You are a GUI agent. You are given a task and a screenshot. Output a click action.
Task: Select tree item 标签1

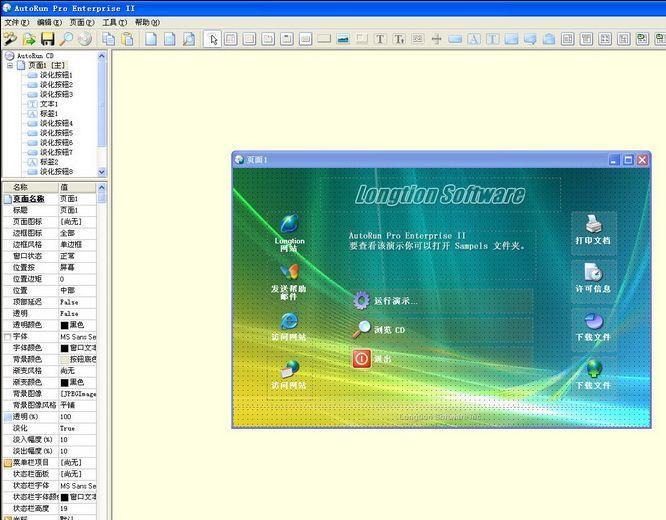pyautogui.click(x=49, y=114)
